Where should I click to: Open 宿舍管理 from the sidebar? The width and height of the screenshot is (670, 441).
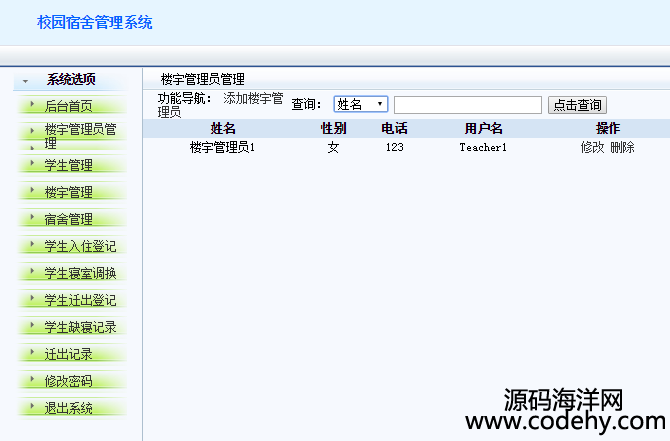tap(68, 219)
